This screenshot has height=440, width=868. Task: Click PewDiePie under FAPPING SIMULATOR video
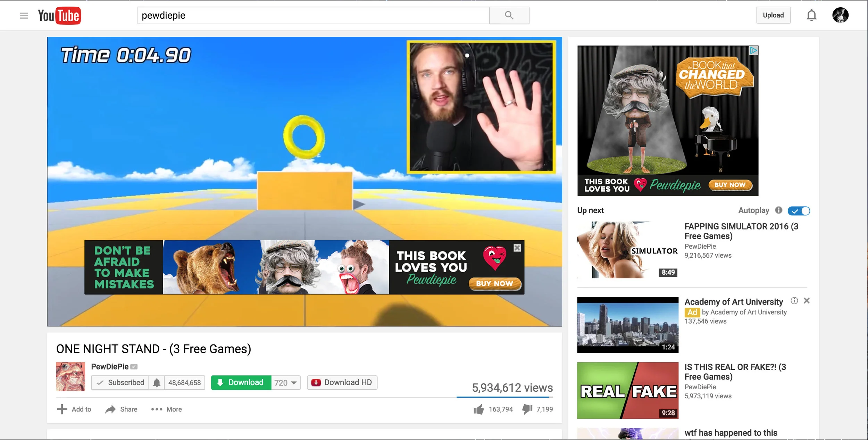(700, 247)
